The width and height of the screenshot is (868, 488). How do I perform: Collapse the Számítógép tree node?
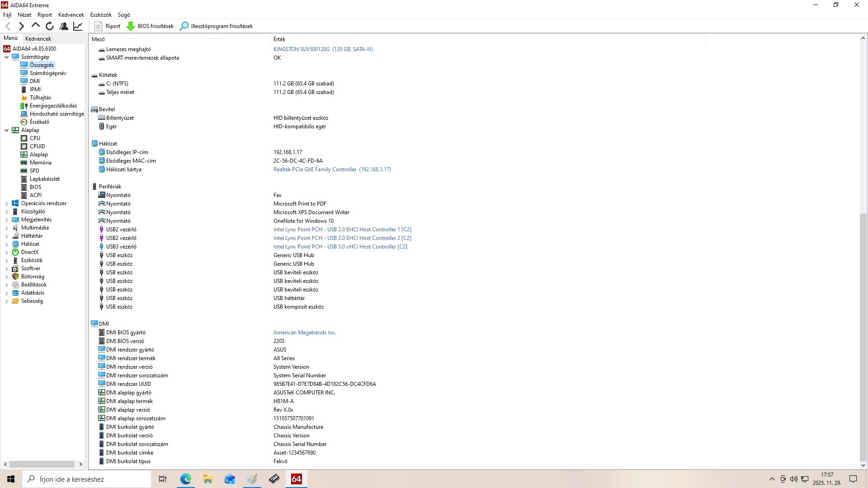pyautogui.click(x=6, y=57)
